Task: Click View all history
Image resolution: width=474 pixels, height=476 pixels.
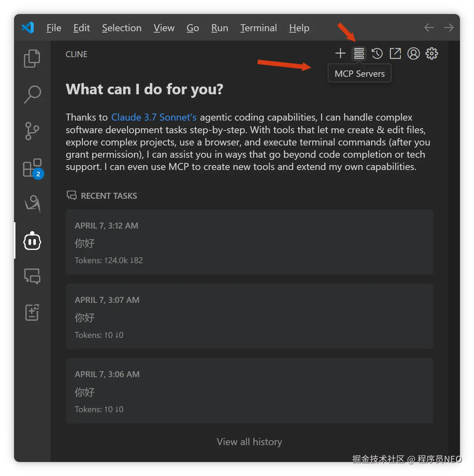Action: (249, 442)
